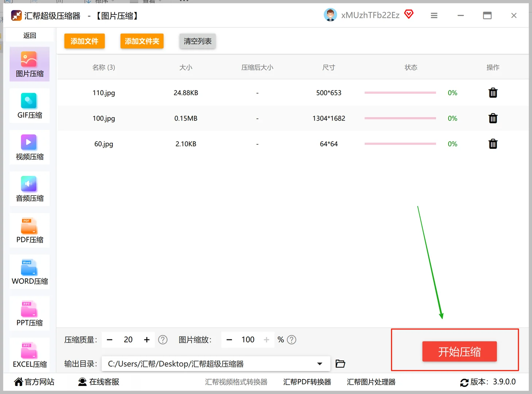Viewport: 532px width, 394px height.
Task: Switch to 视频压缩 mode
Action: pyautogui.click(x=29, y=147)
